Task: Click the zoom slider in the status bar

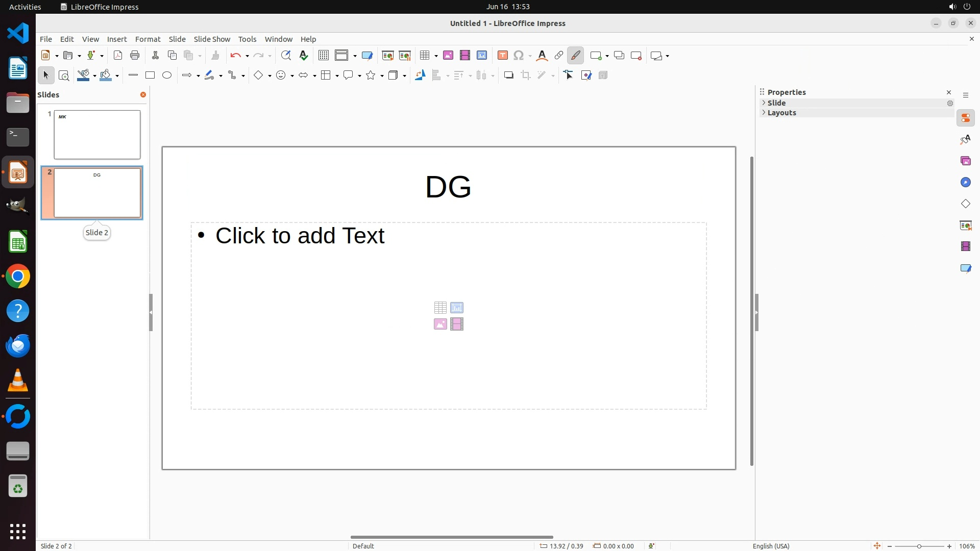Action: pyautogui.click(x=919, y=546)
